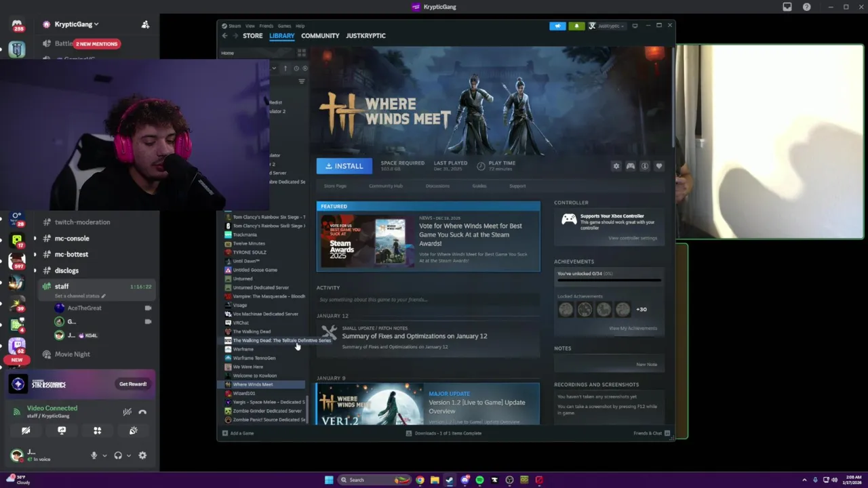Viewport: 868px width, 488px height.
Task: Open Steam's Friends menu
Action: (x=267, y=26)
